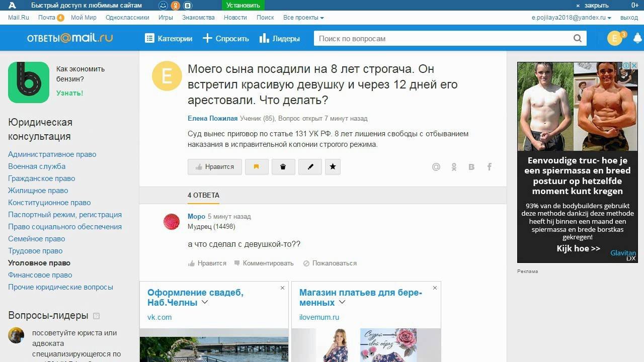The height and width of the screenshot is (362, 644).
Task: Click Моро's red avatar
Action: click(x=172, y=221)
